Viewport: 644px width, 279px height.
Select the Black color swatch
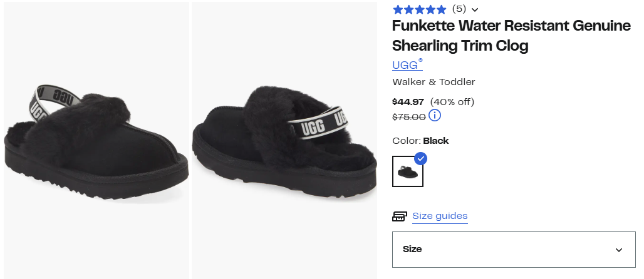[x=408, y=171]
